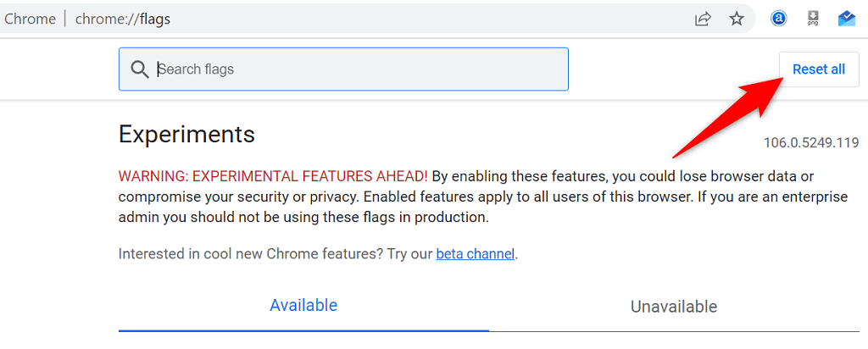The height and width of the screenshot is (349, 868).
Task: Focus the Search flags field
Action: coord(356,69)
